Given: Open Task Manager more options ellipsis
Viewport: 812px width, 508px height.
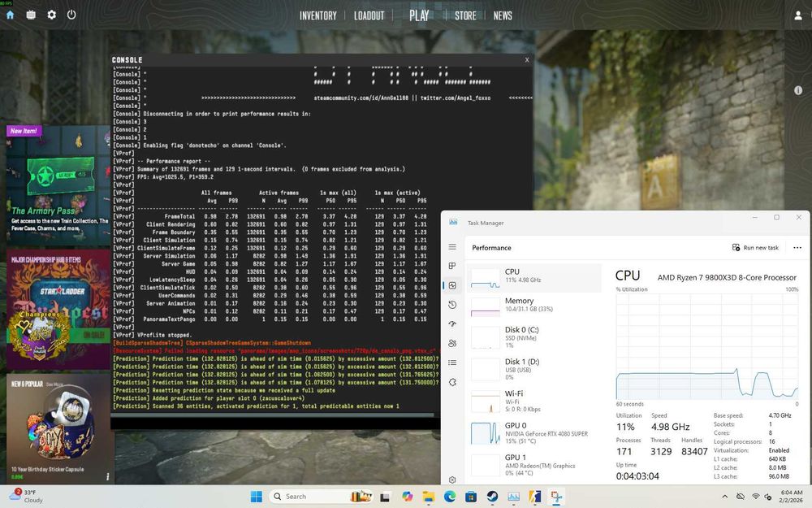Looking at the screenshot, I should point(797,248).
